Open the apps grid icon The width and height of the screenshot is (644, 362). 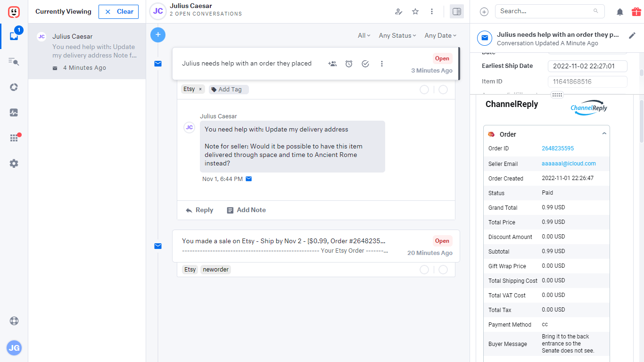point(14,138)
